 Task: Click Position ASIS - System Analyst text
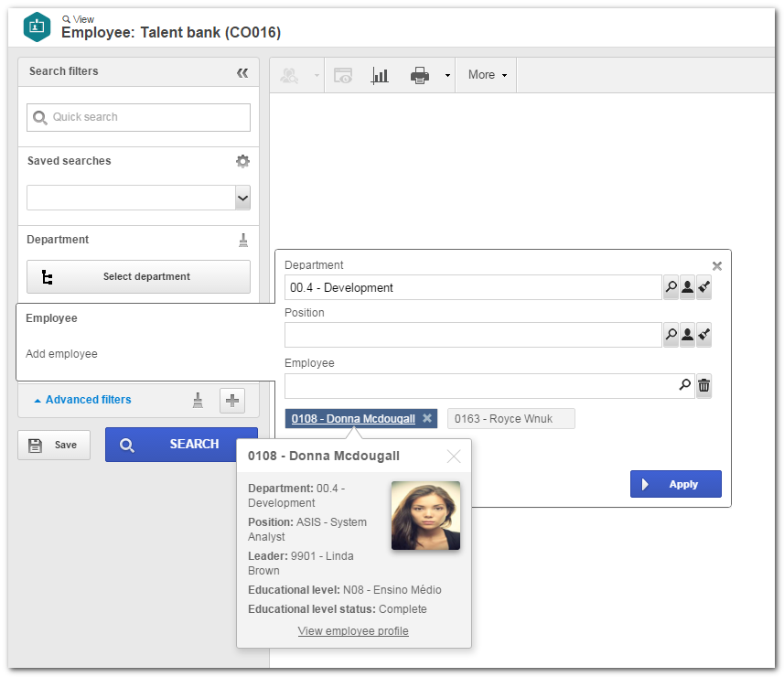307,530
